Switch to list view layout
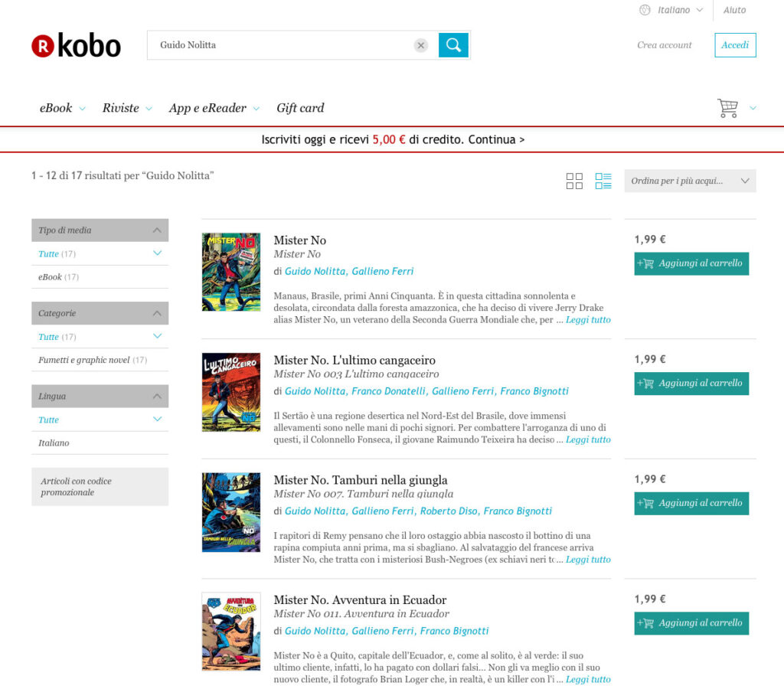 coord(603,181)
